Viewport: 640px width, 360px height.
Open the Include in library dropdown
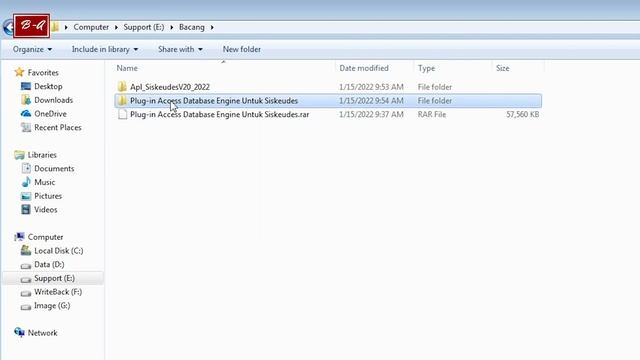104,49
